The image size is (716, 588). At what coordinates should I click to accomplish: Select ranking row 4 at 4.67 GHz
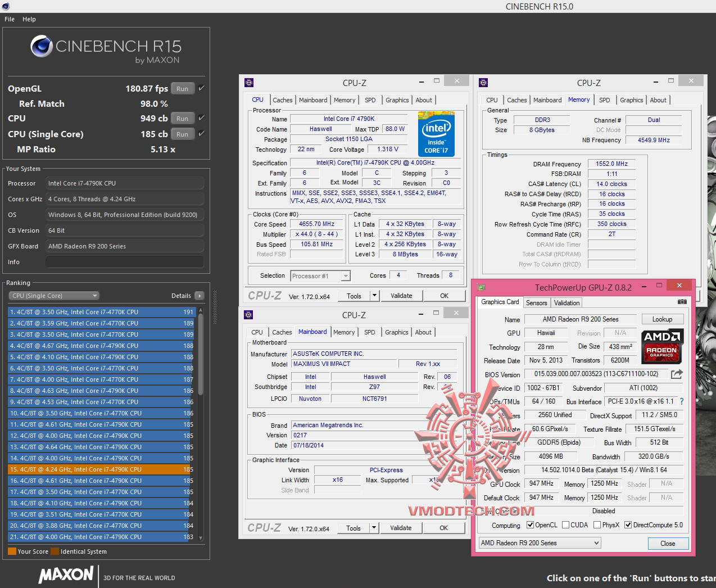(x=101, y=346)
